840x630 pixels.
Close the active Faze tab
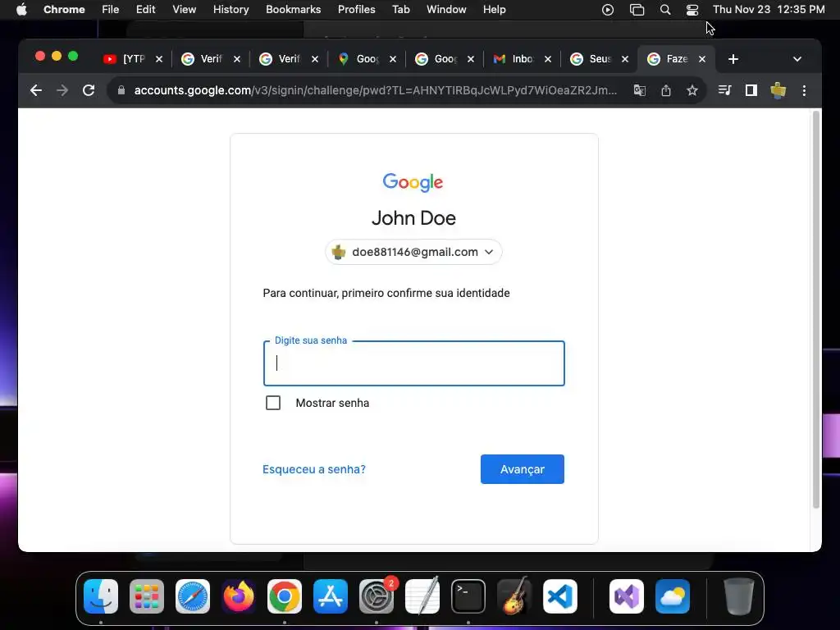[x=702, y=59]
